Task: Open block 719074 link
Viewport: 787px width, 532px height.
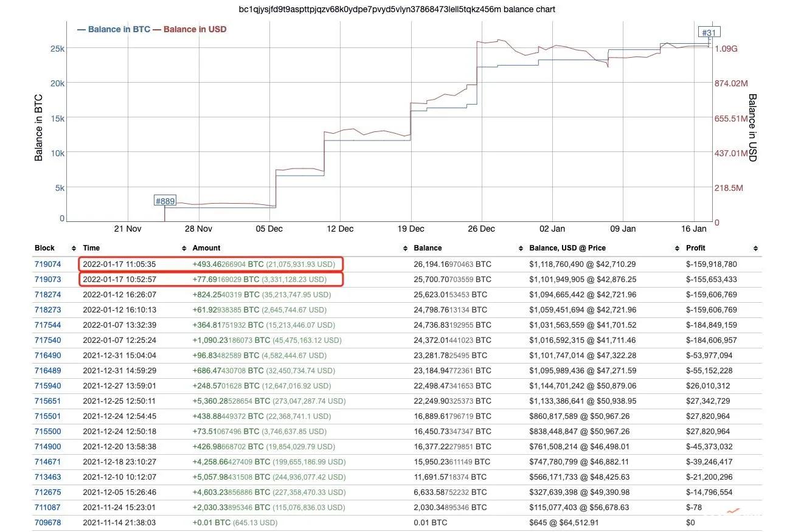Action: (x=48, y=264)
